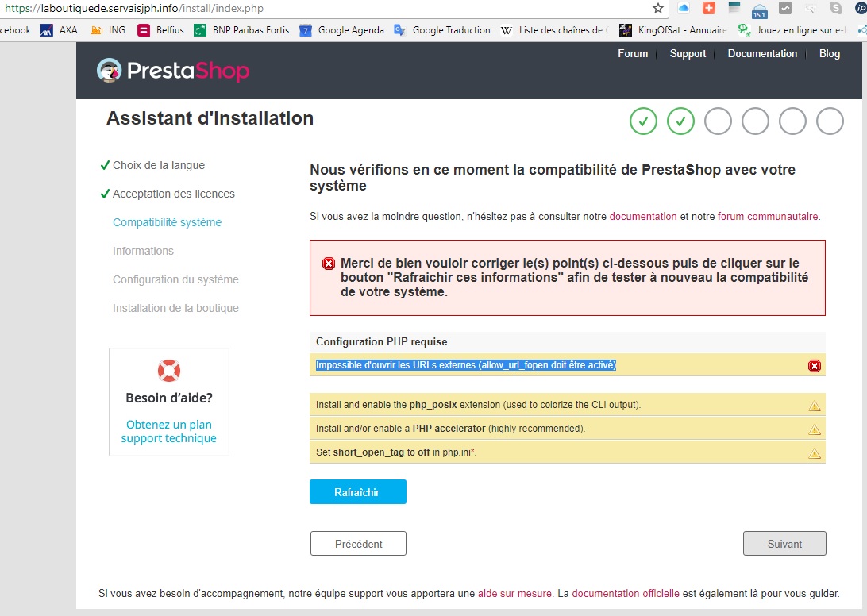Click the Précédent button
Image resolution: width=867 pixels, height=616 pixels.
(x=358, y=544)
